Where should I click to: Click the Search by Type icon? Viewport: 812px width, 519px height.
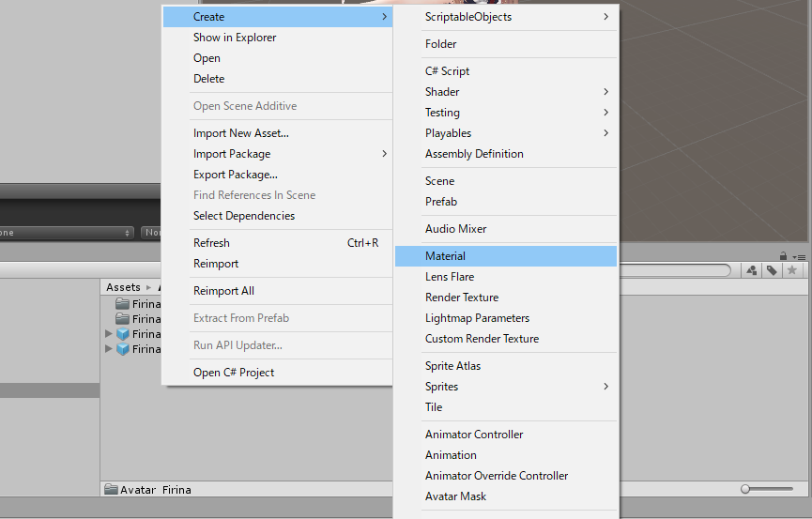(752, 270)
